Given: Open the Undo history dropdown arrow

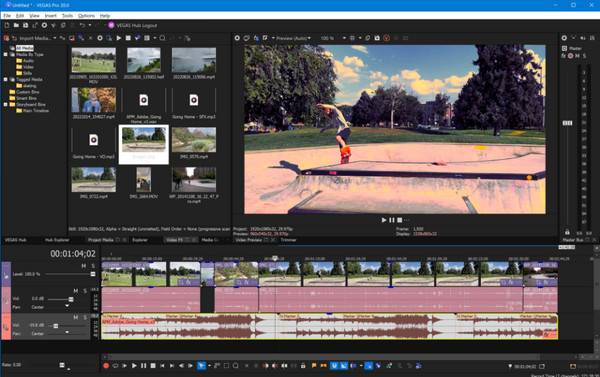Looking at the screenshot, I should (90, 26).
